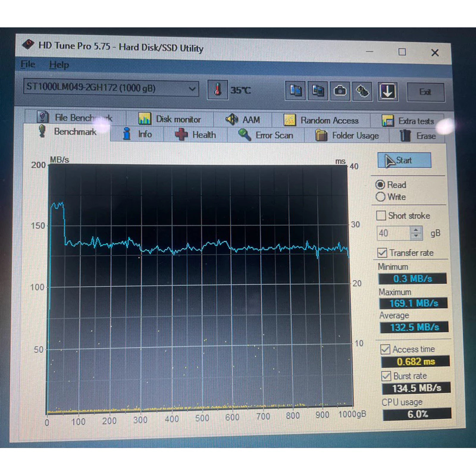Open the options wrench icon

(x=362, y=91)
